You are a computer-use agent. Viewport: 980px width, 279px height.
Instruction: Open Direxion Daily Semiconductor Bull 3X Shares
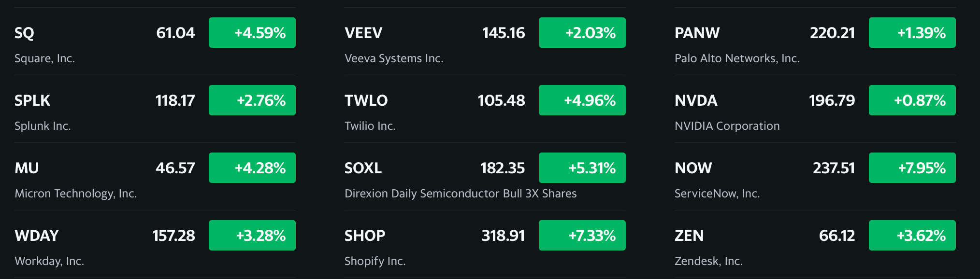tap(461, 194)
